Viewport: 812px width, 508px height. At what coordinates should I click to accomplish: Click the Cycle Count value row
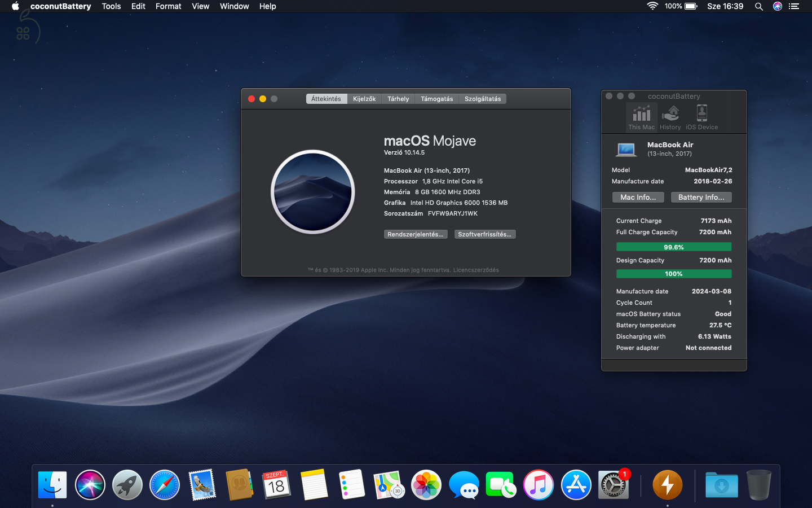674,303
